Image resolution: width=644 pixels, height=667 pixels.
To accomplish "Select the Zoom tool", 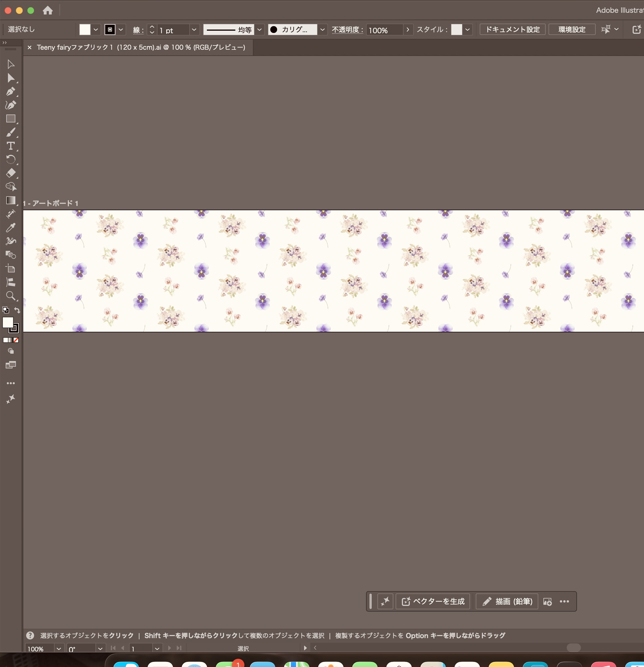I will 11,295.
